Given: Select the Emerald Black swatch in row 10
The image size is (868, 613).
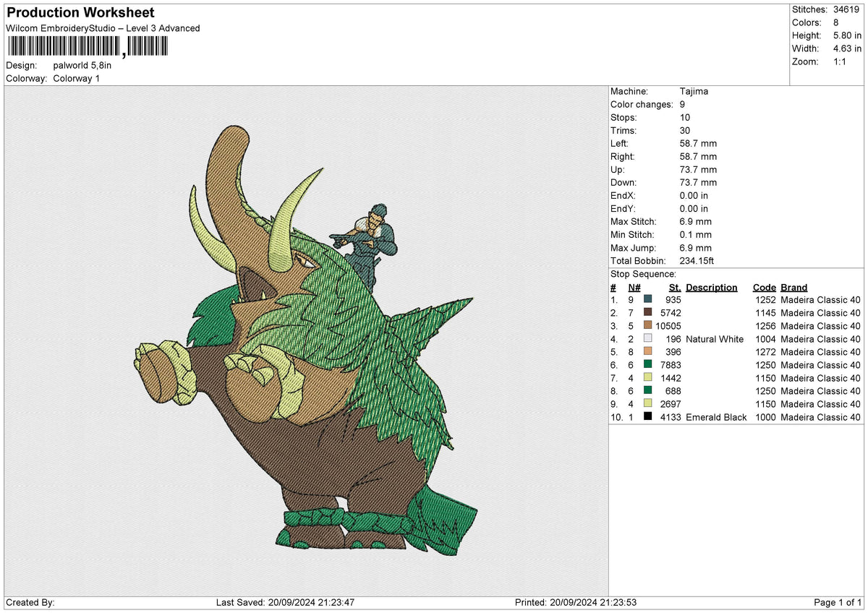Looking at the screenshot, I should pos(648,417).
